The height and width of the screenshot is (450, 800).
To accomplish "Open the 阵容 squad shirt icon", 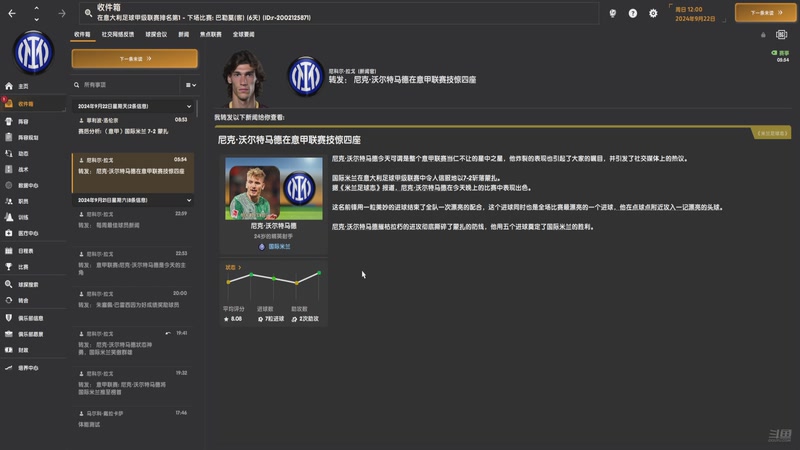I will [9, 121].
